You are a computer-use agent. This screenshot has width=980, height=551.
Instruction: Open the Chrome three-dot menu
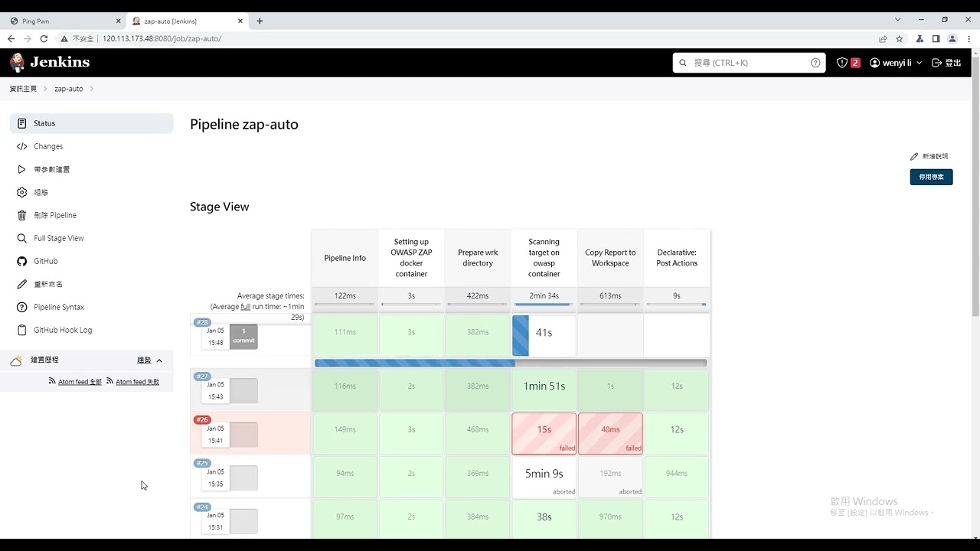(x=969, y=38)
